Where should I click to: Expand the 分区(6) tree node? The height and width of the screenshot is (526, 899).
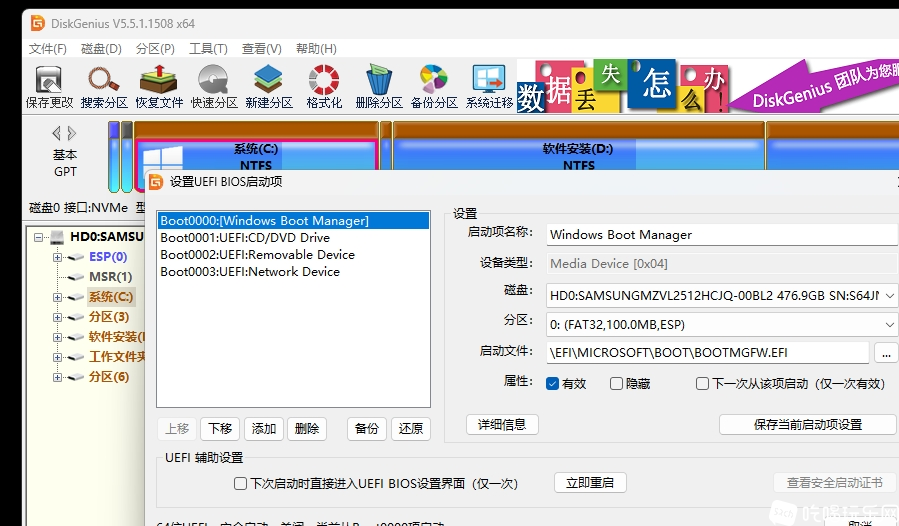click(57, 377)
